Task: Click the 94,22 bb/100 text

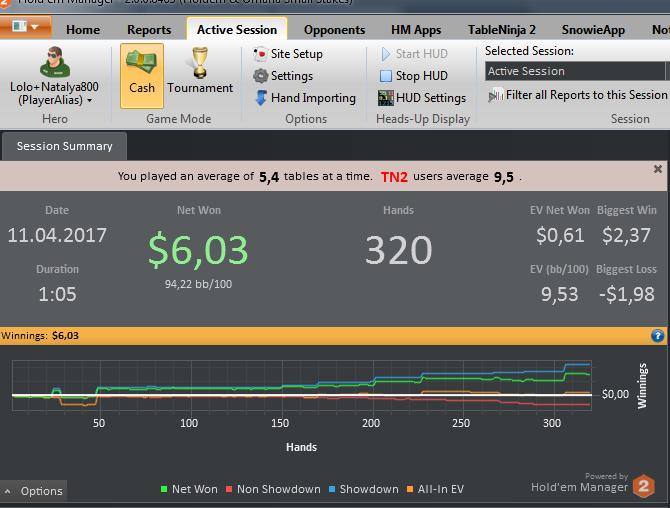Action: [x=198, y=284]
